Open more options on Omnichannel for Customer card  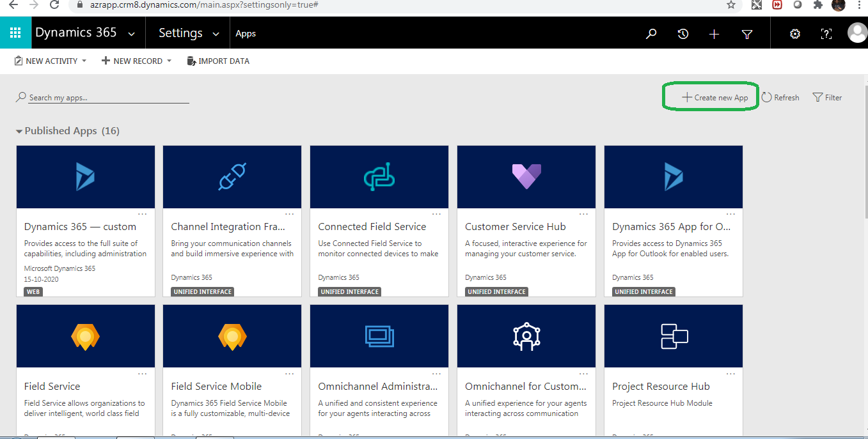tap(584, 373)
